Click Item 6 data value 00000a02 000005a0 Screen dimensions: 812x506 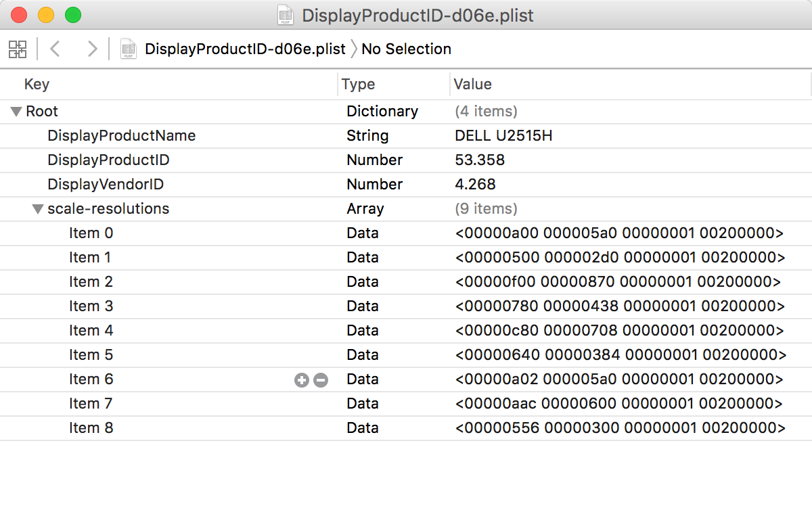[x=619, y=379]
